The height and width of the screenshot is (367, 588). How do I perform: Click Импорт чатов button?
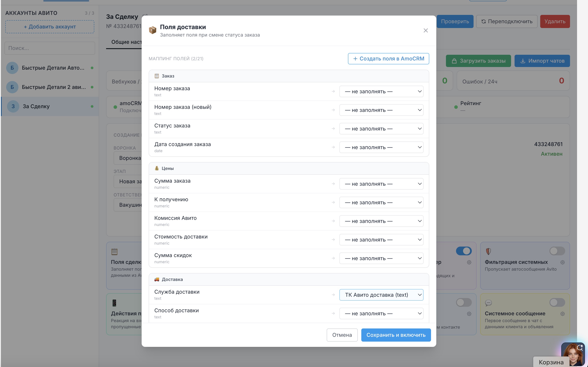(542, 61)
